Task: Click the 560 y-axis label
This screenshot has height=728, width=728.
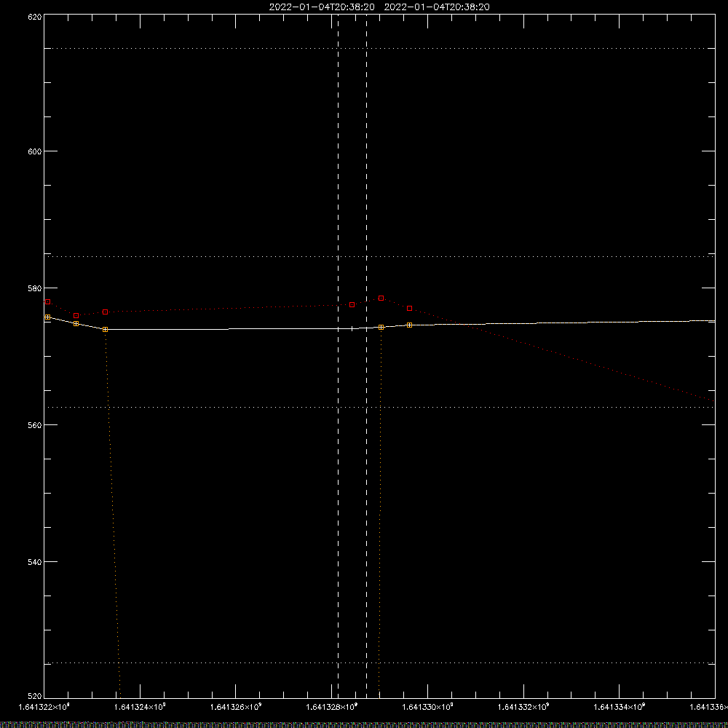Action: 35,426
